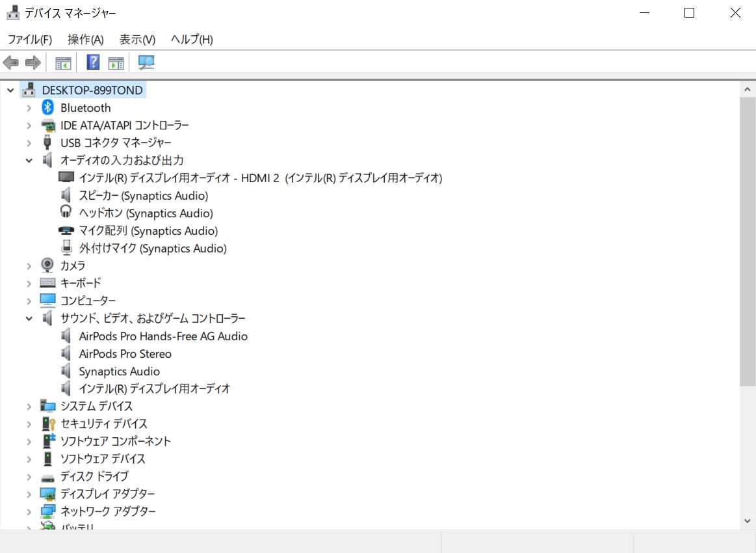This screenshot has height=553, width=756.
Task: Select AirPods Pro Stereo device
Action: (125, 354)
